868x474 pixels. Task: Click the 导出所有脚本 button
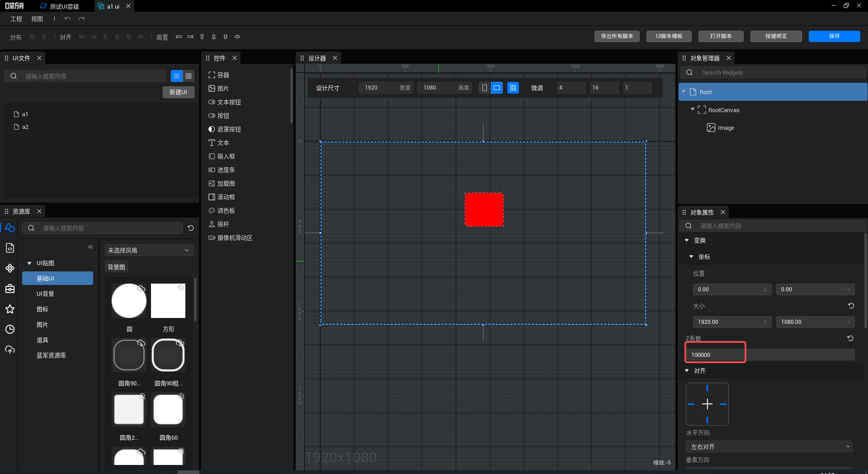pyautogui.click(x=617, y=36)
